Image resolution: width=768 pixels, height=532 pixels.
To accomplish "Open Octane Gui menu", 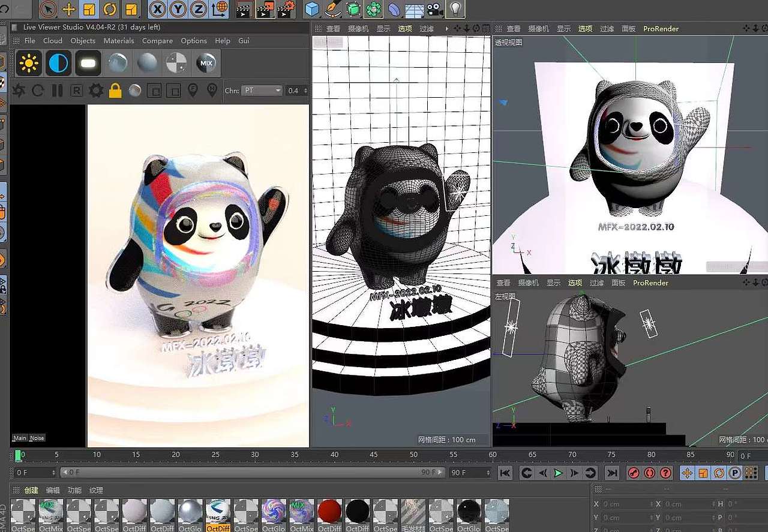I will pos(244,41).
